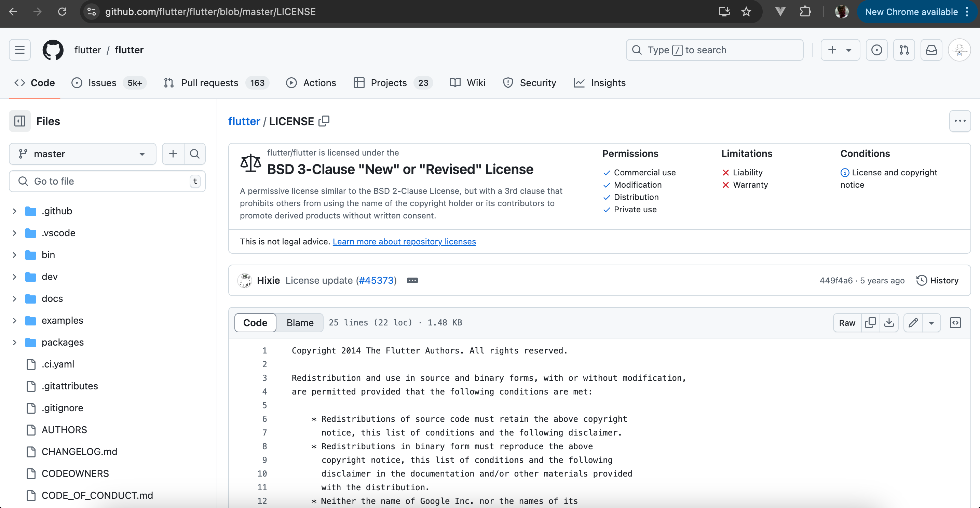980x508 pixels.
Task: Switch to the Code view toggle
Action: tap(255, 323)
